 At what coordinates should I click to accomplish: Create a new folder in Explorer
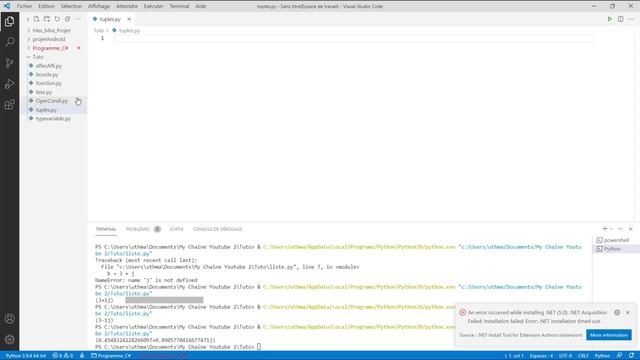[x=47, y=19]
